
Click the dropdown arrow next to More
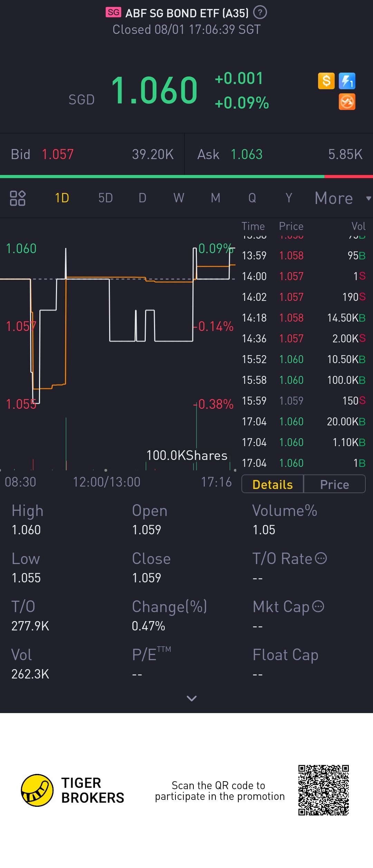click(x=369, y=198)
